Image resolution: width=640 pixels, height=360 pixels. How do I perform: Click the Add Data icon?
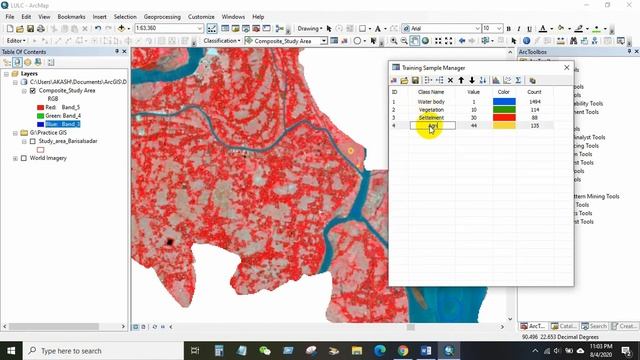tap(121, 29)
